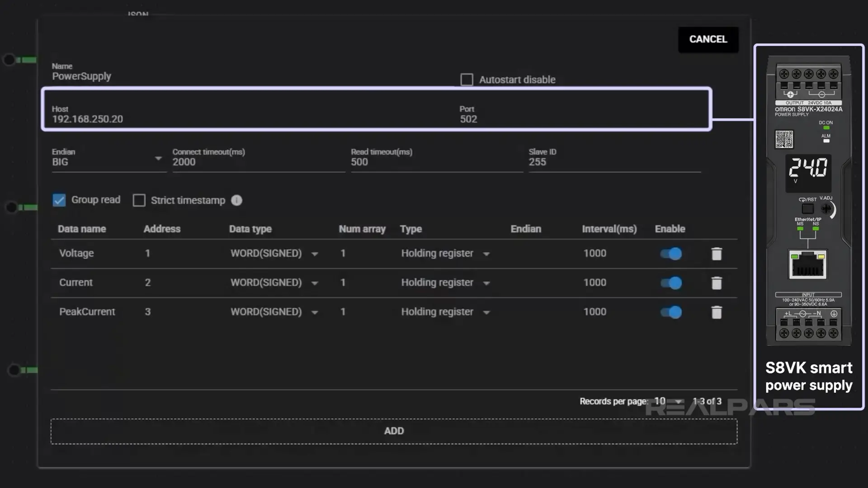
Task: Open Records per page dropdown
Action: coord(668,401)
